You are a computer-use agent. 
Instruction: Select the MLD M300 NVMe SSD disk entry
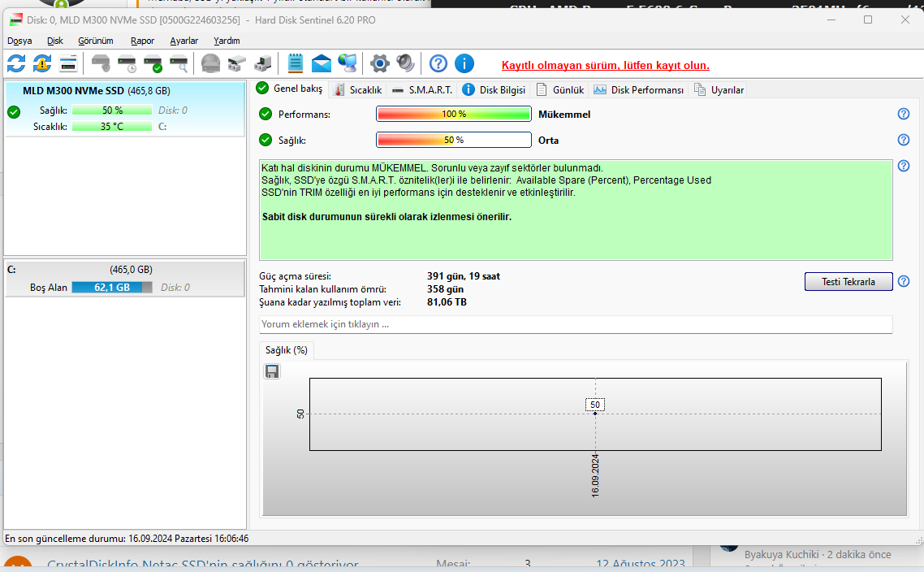[x=124, y=109]
